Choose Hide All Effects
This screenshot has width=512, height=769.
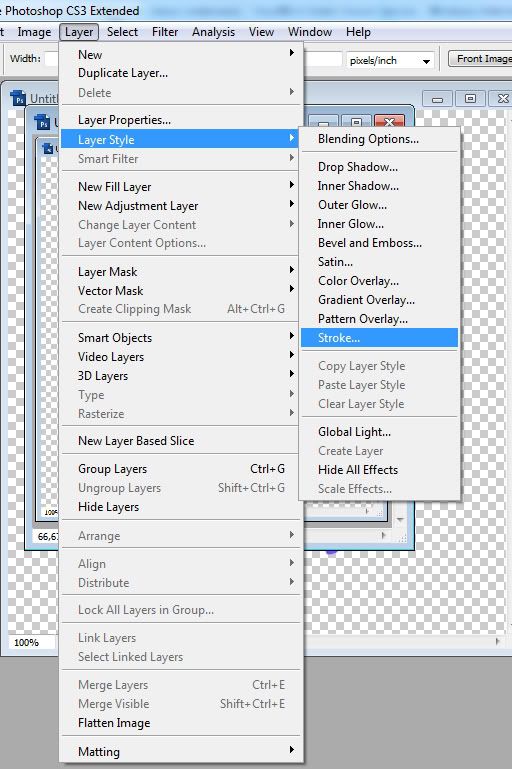[x=379, y=469]
